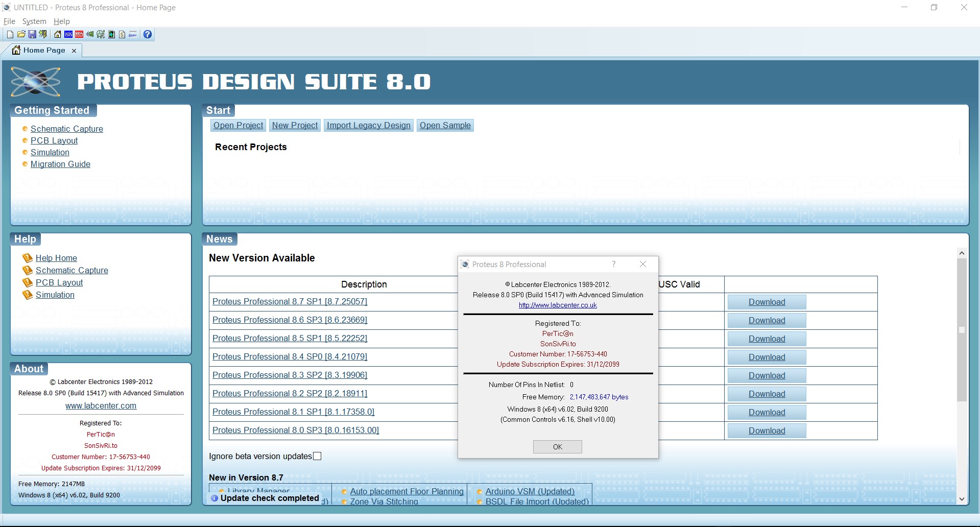This screenshot has width=980, height=527.
Task: Open ARES PCB Layout from toolbar
Action: click(x=79, y=34)
